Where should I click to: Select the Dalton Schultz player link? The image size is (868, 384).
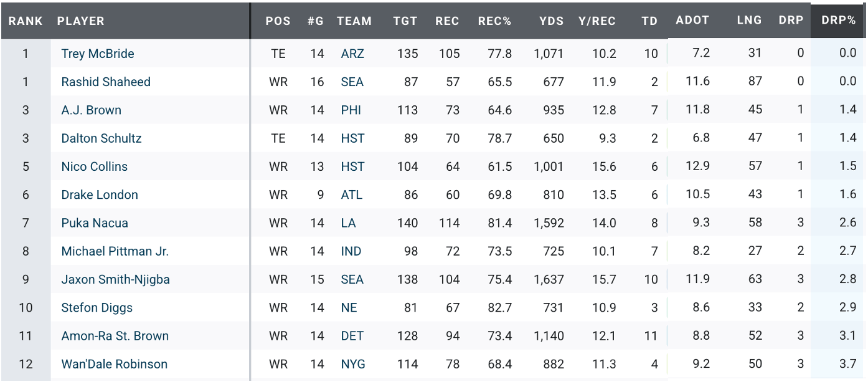pyautogui.click(x=101, y=138)
